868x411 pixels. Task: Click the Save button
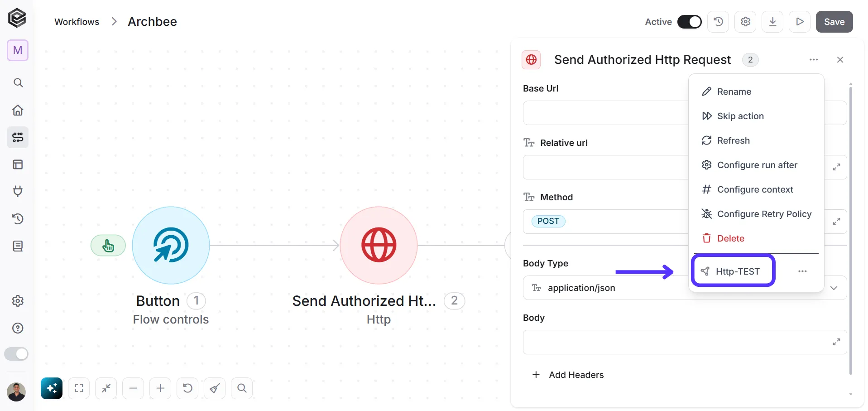click(x=834, y=22)
